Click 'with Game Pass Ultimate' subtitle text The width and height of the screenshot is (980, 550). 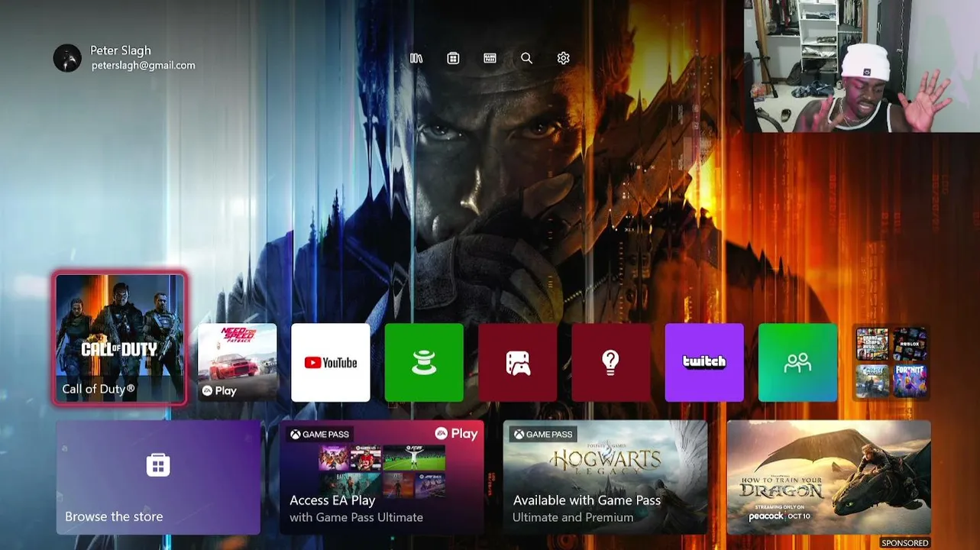point(356,517)
